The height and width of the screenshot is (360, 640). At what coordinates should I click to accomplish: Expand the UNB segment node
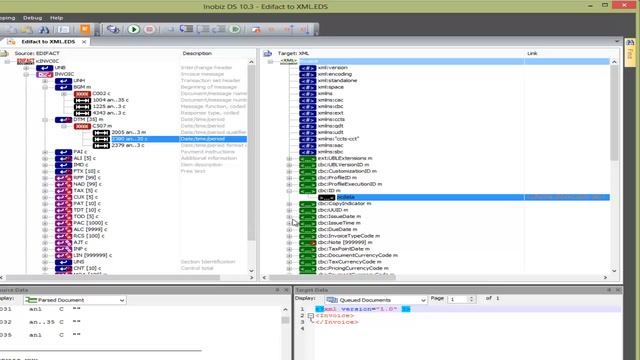pyautogui.click(x=26, y=68)
